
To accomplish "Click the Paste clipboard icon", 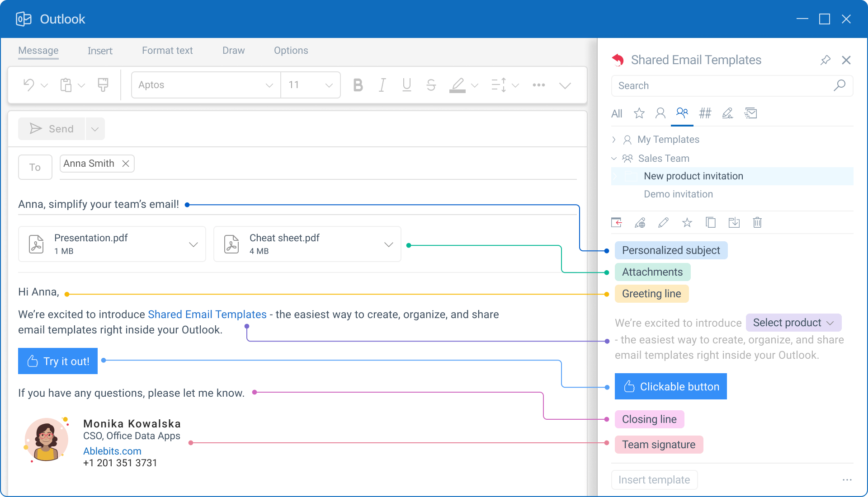I will click(66, 85).
